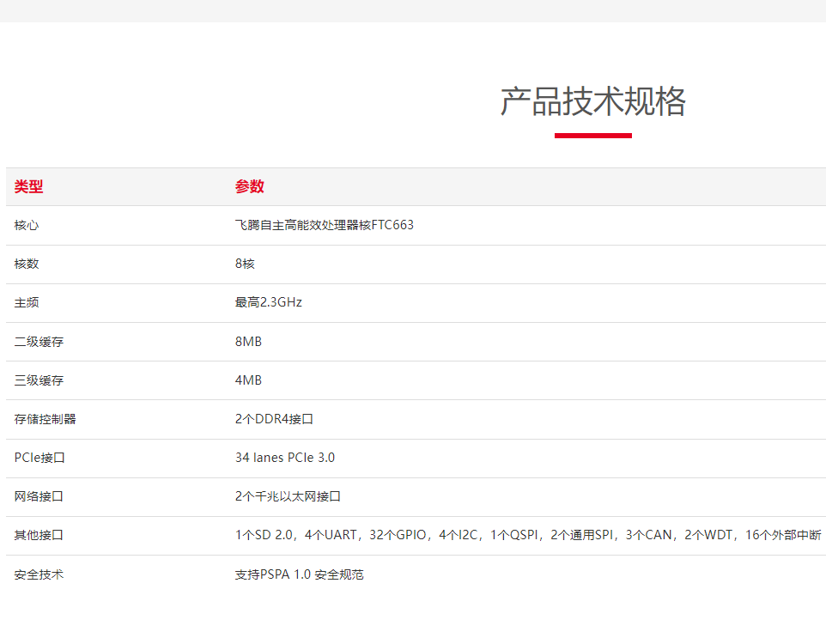Select the 飞腾自主高能效处理器核FTC663 value

(x=324, y=225)
